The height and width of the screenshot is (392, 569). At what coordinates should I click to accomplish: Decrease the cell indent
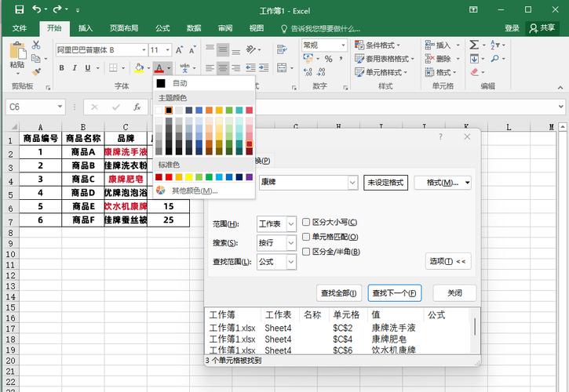pos(250,67)
